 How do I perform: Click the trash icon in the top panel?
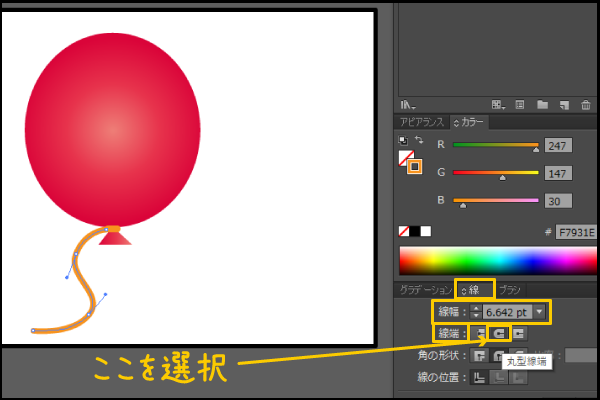[x=585, y=104]
